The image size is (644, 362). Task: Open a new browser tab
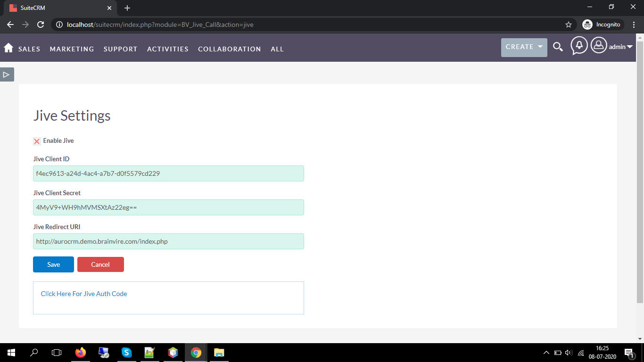click(x=127, y=8)
